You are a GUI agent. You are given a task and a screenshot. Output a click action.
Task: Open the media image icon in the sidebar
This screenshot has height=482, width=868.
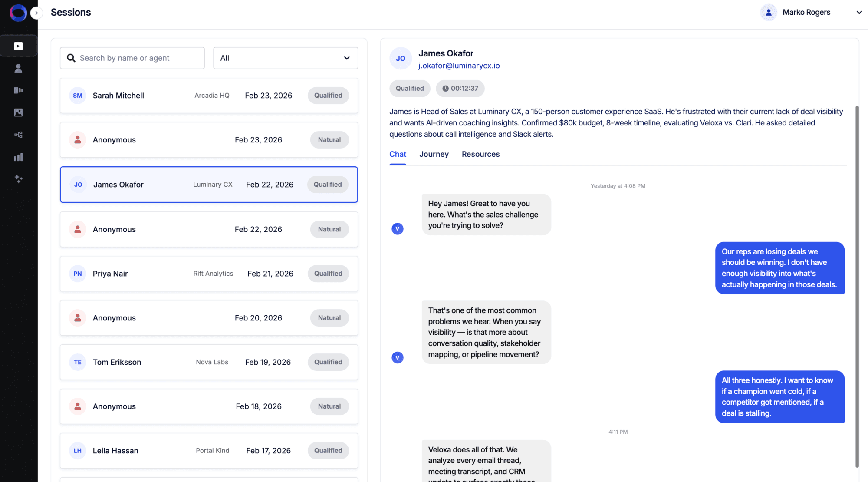[18, 112]
